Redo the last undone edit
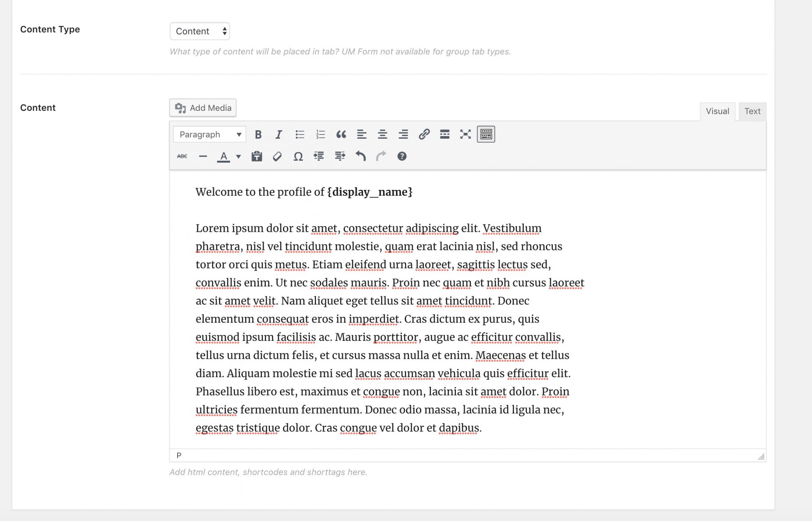This screenshot has height=521, width=812. pyautogui.click(x=381, y=156)
